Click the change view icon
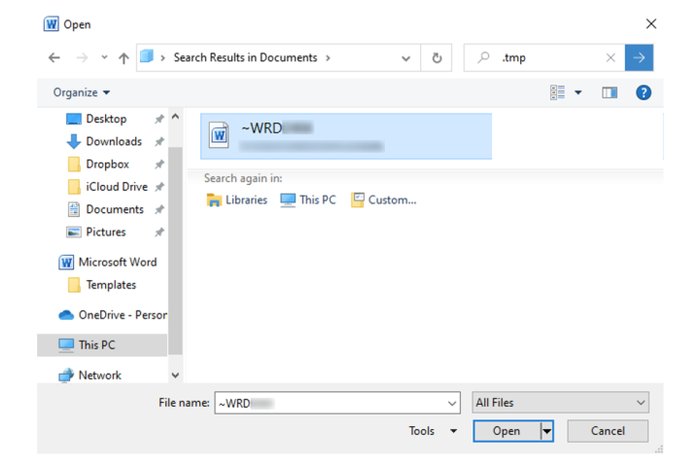 (x=558, y=92)
